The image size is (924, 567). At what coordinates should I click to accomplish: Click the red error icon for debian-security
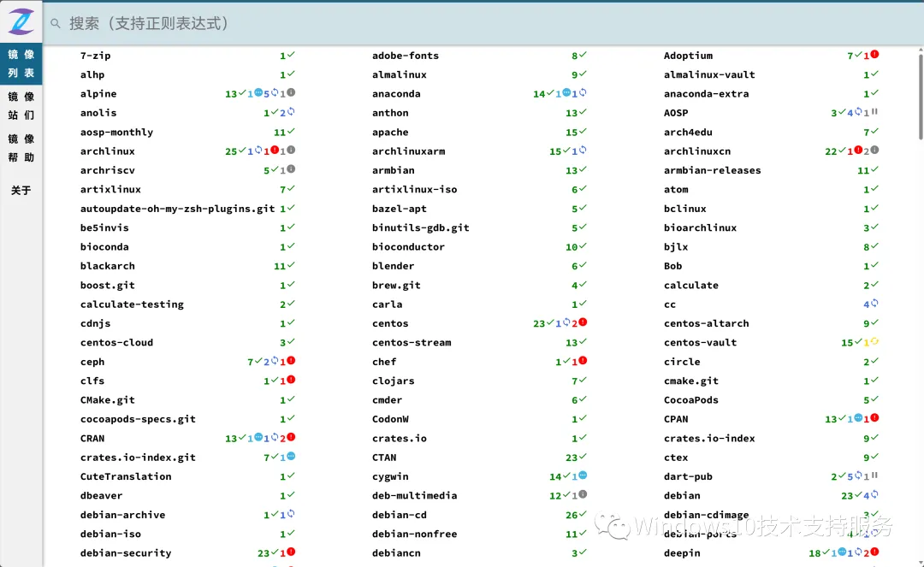click(291, 552)
